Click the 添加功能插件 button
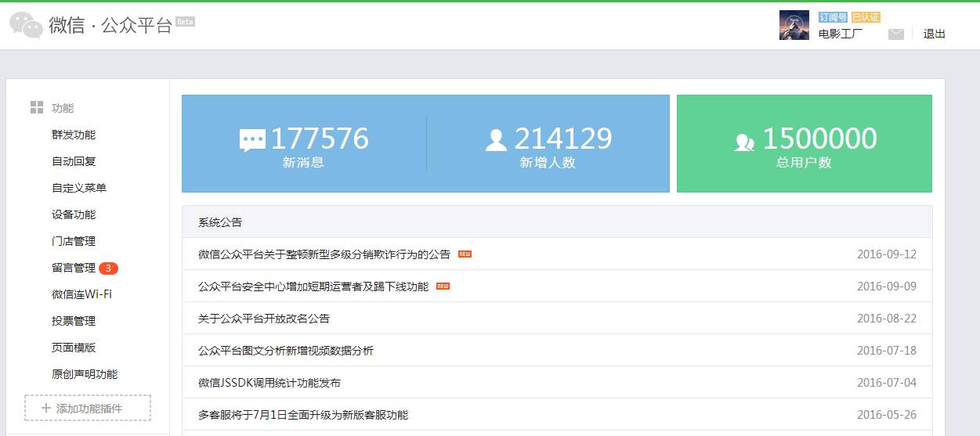This screenshot has width=980, height=436. [88, 408]
